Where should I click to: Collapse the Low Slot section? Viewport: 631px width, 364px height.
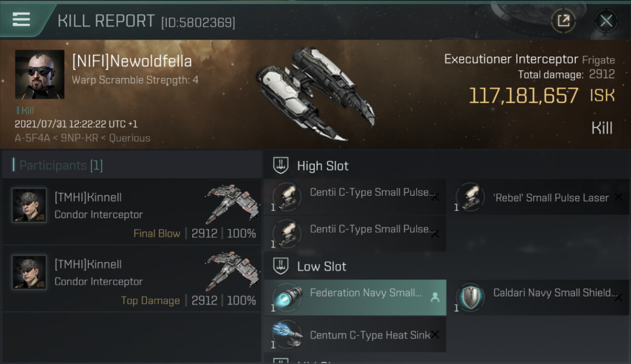click(322, 266)
